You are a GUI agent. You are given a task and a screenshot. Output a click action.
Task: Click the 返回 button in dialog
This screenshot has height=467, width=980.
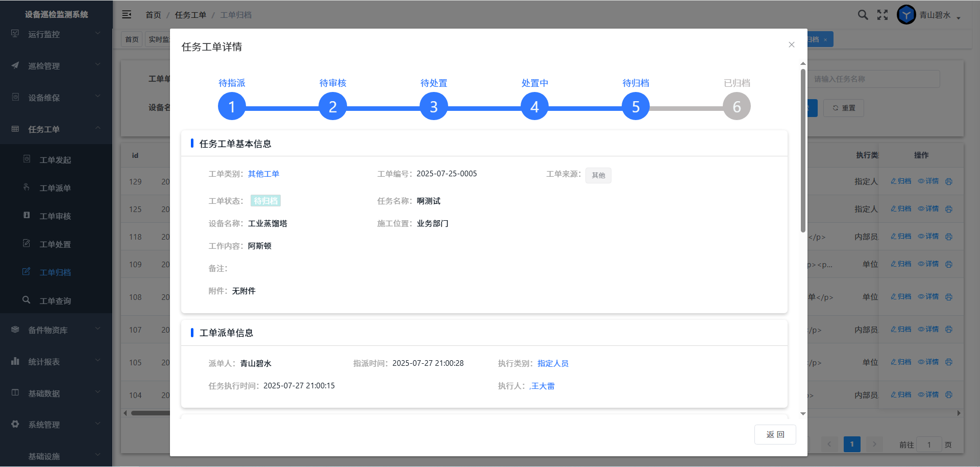point(775,434)
